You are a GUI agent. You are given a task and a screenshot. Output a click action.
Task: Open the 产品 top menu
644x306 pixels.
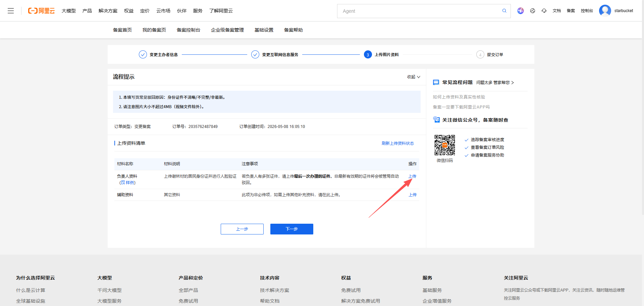(87, 11)
